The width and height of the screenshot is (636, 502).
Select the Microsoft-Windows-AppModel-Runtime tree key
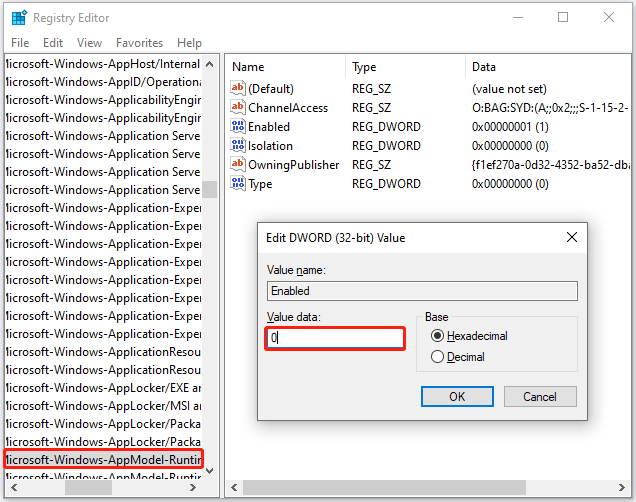[103, 459]
